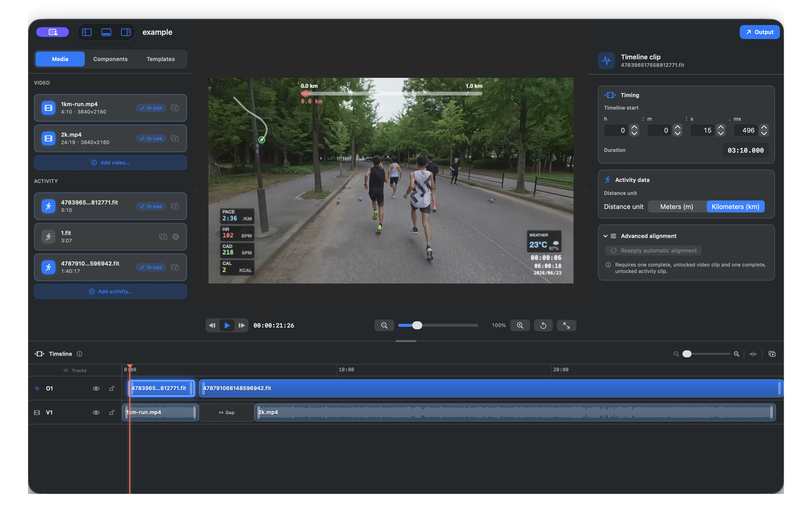Step forward one frame
Screen dimensions: 812x531
click(x=241, y=325)
